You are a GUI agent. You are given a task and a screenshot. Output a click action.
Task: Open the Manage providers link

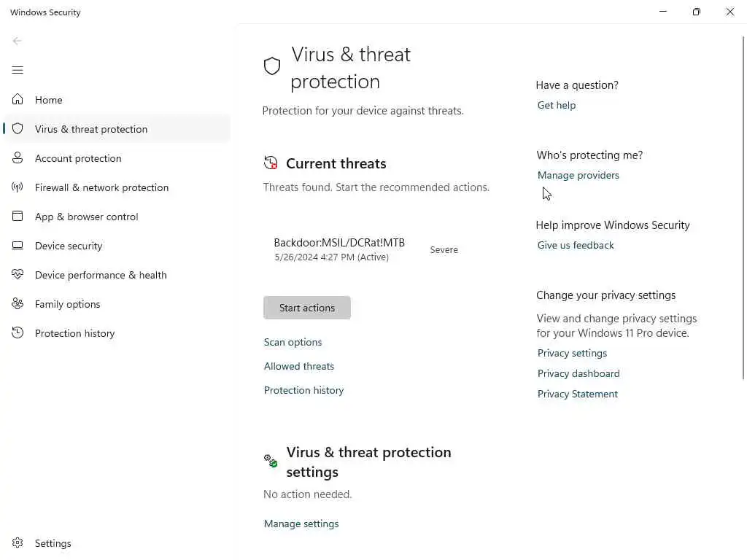click(x=578, y=175)
